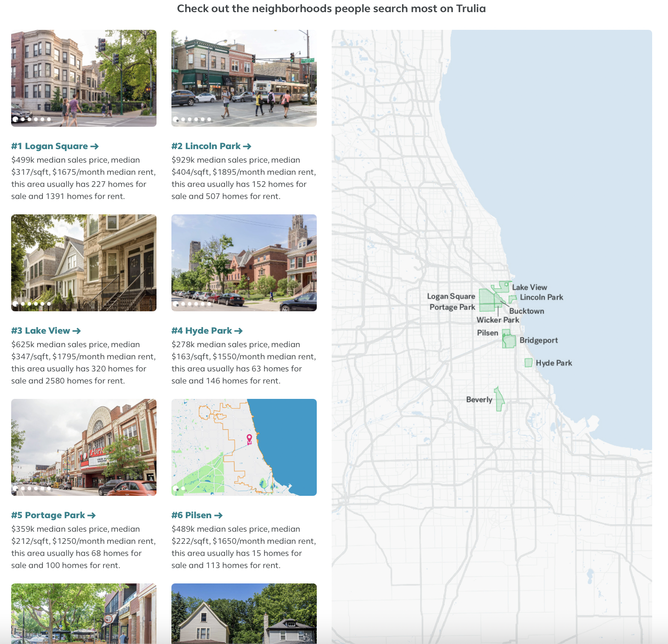This screenshot has height=644, width=668.
Task: Click the Pilsen map label
Action: pyautogui.click(x=487, y=333)
